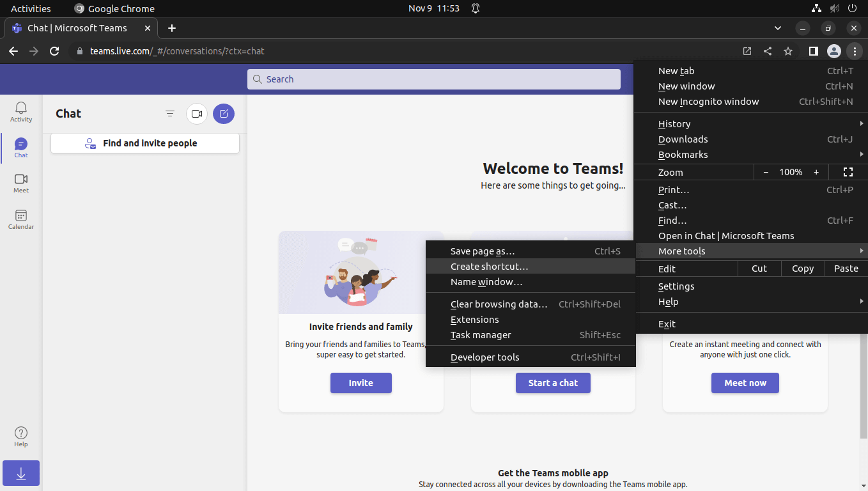This screenshot has width=868, height=491.
Task: Open the Activity feed in Teams sidebar
Action: click(x=20, y=111)
